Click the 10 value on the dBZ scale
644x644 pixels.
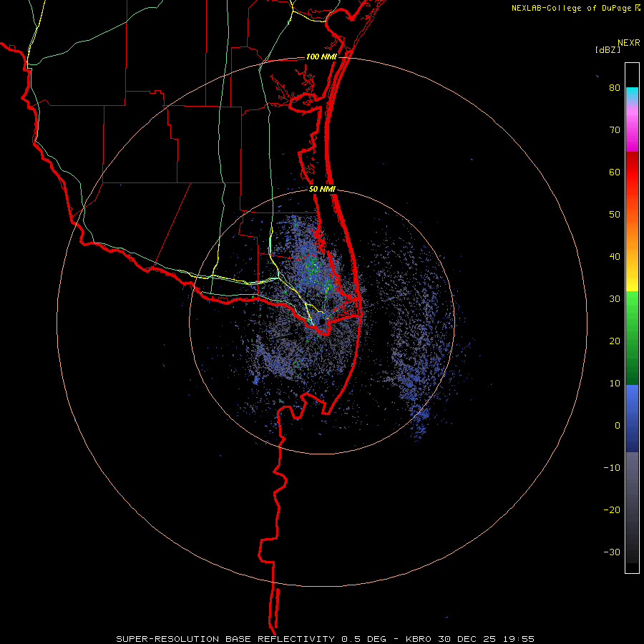point(615,384)
